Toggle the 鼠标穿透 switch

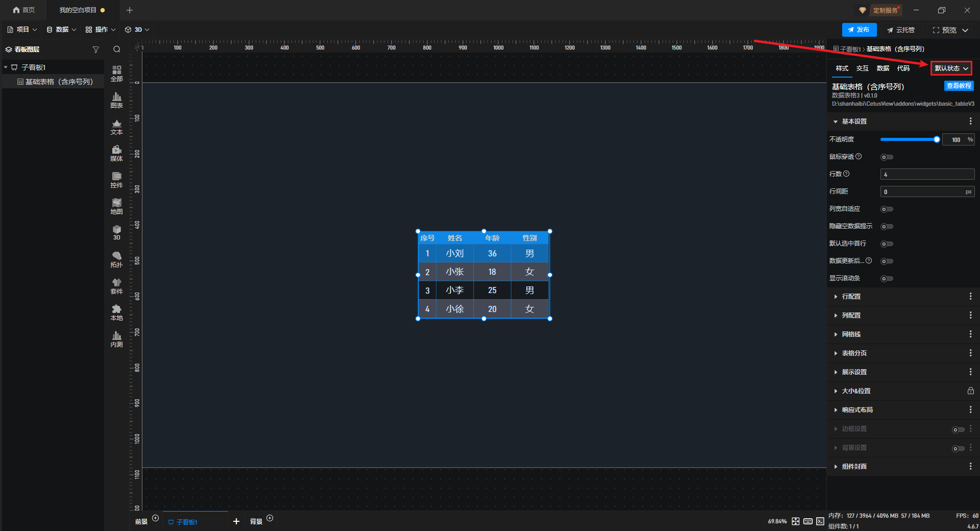(x=887, y=157)
